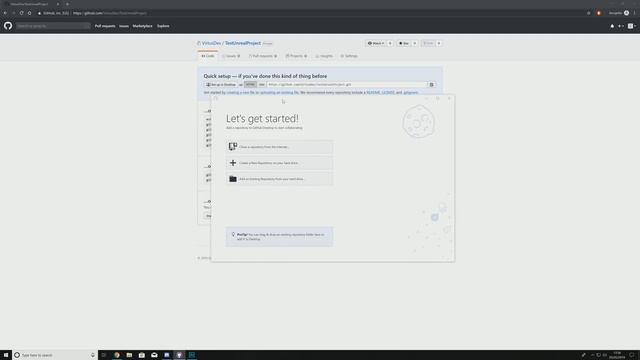
Task: Switch to the Code tab
Action: (208, 56)
